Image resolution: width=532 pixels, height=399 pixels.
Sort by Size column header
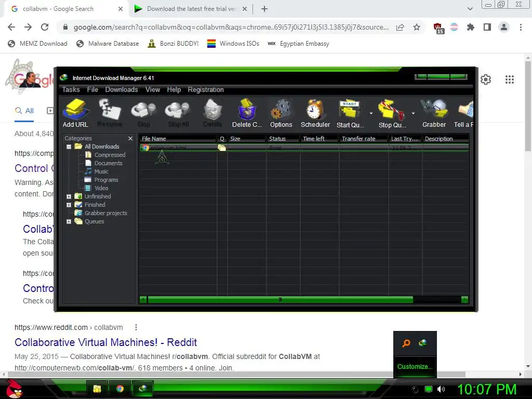[x=246, y=139]
